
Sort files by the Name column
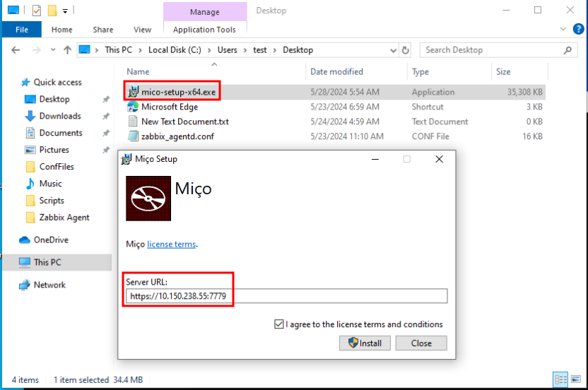138,71
